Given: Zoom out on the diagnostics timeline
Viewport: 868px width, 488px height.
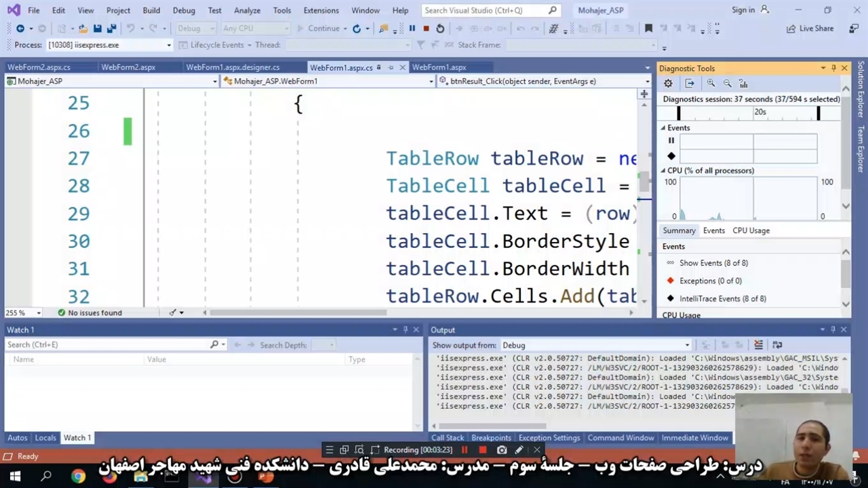Looking at the screenshot, I should [x=727, y=83].
